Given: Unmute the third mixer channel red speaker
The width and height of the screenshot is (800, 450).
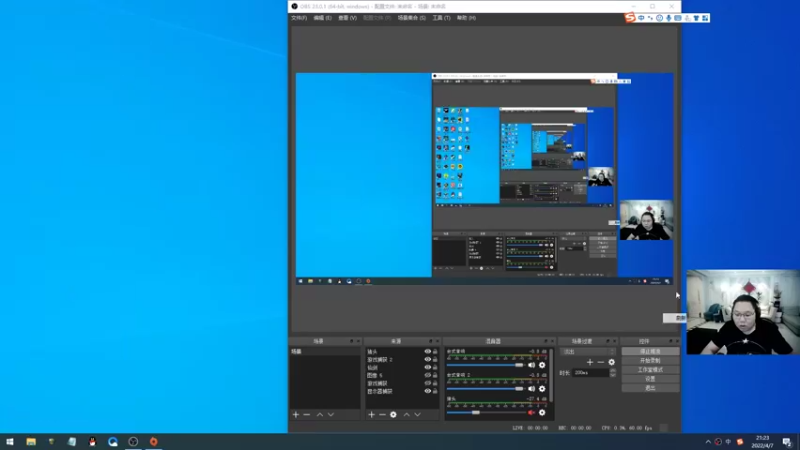Looking at the screenshot, I should point(532,412).
